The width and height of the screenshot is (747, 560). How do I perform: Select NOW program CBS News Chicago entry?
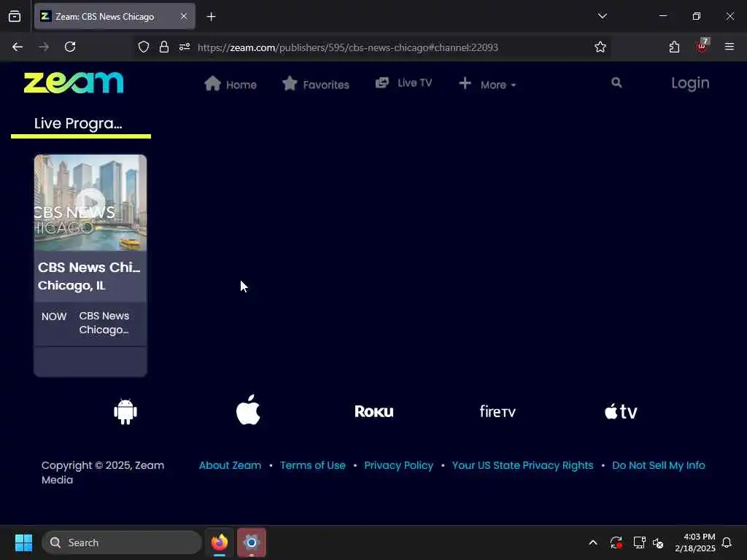coord(90,323)
